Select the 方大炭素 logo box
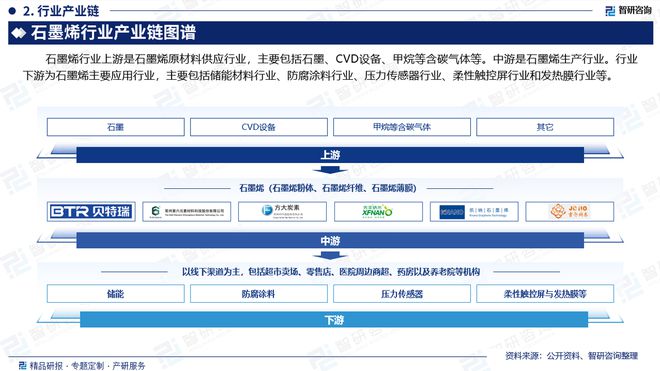 click(282, 211)
